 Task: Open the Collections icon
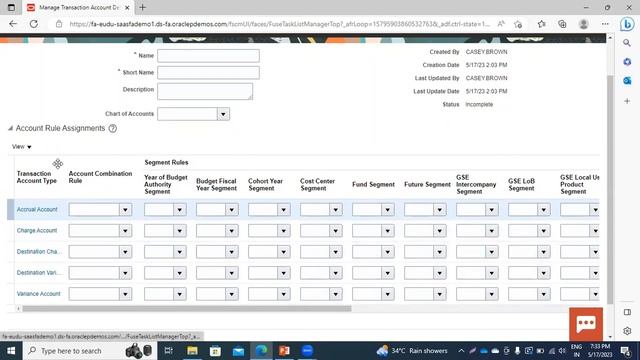pyautogui.click(x=562, y=24)
